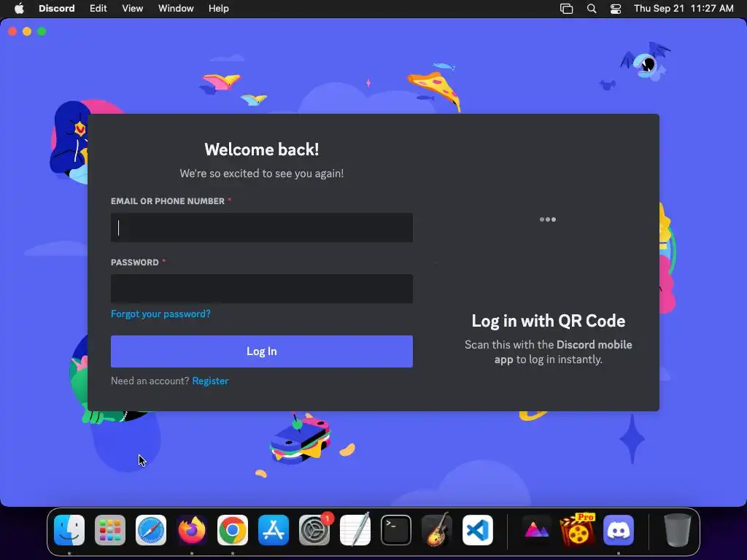Click the 'Log in with QR Code' heading
The image size is (747, 560).
tap(549, 321)
